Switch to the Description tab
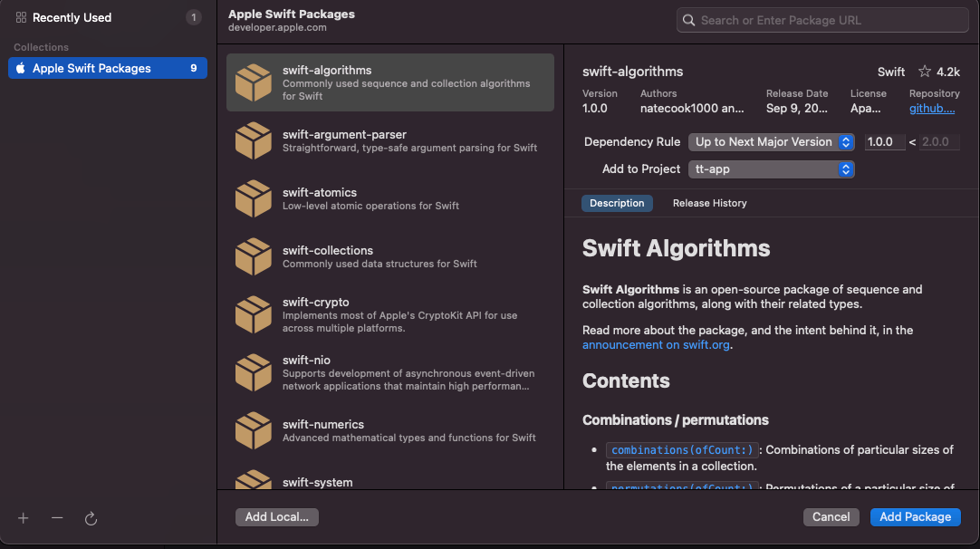Viewport: 980px width, 549px height. 617,203
